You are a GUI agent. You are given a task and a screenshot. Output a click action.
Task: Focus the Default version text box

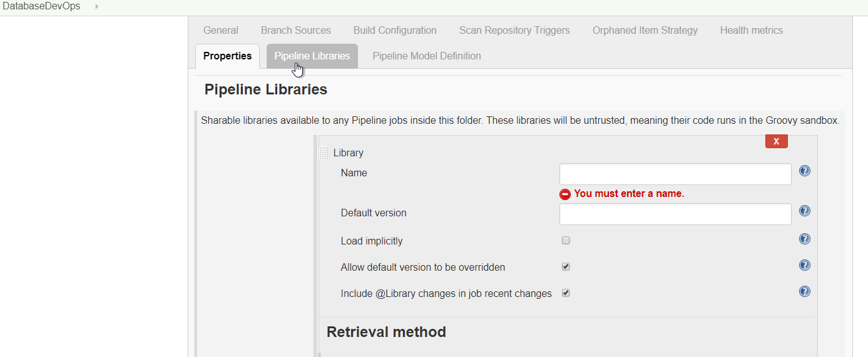coord(675,214)
